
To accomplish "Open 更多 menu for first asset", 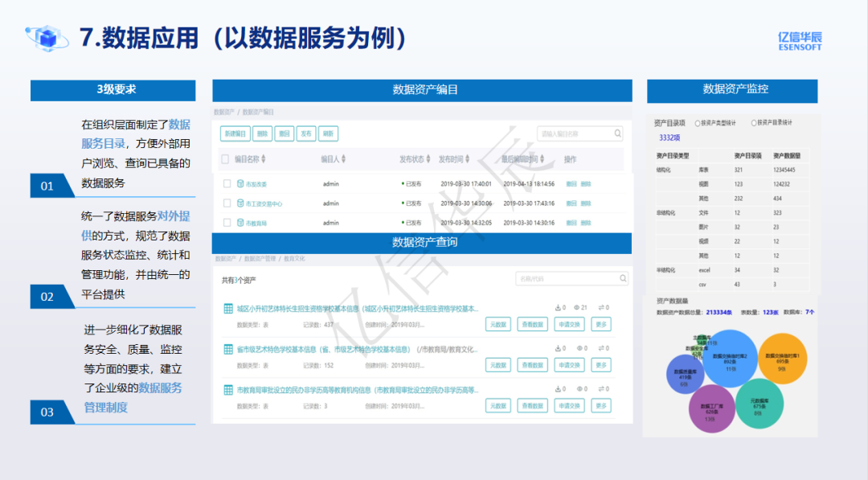I will tap(601, 324).
